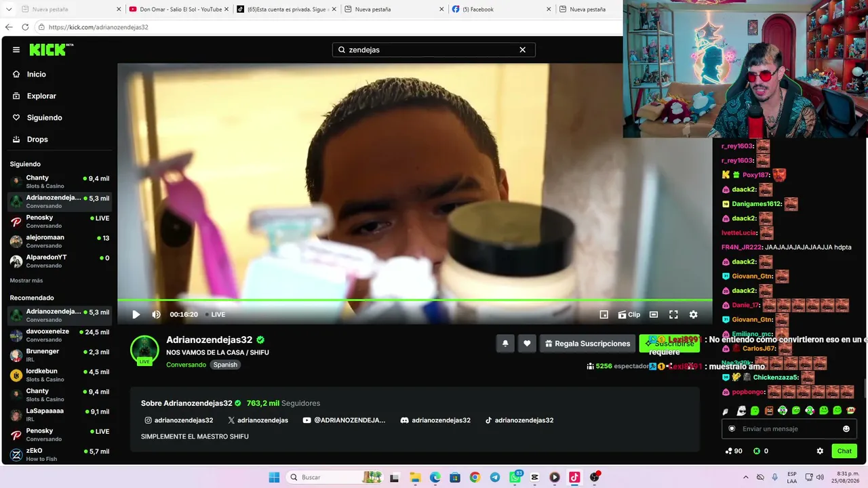The width and height of the screenshot is (868, 488).
Task: Open WhatsApp from the taskbar
Action: pos(515,477)
